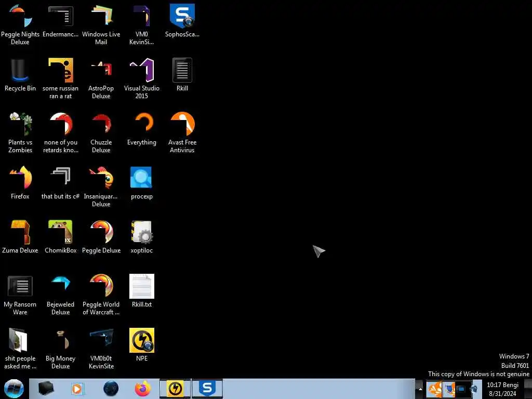Image resolution: width=532 pixels, height=399 pixels.
Task: Select the Peggle World of Warcraft icon
Action: coord(101,295)
